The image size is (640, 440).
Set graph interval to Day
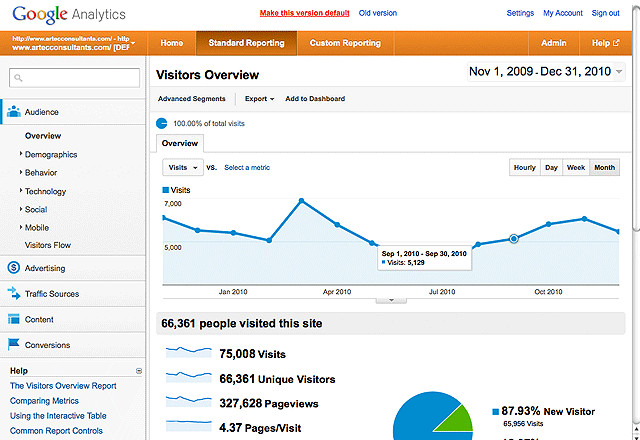point(551,168)
